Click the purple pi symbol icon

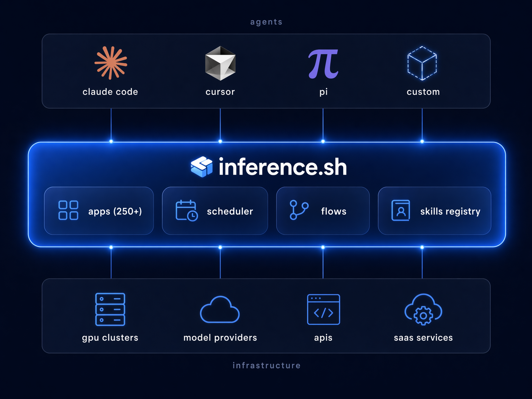coord(323,64)
